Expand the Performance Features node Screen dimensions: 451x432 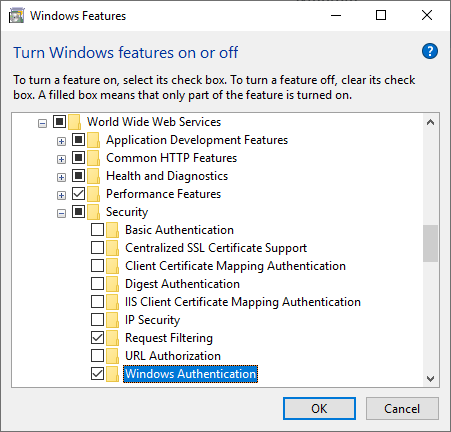tap(61, 196)
